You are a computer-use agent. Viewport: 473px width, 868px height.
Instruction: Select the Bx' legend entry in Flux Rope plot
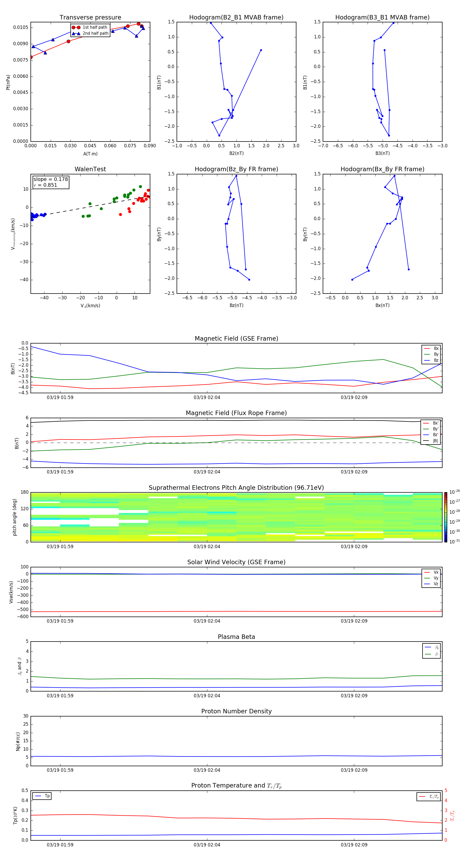[x=431, y=423]
